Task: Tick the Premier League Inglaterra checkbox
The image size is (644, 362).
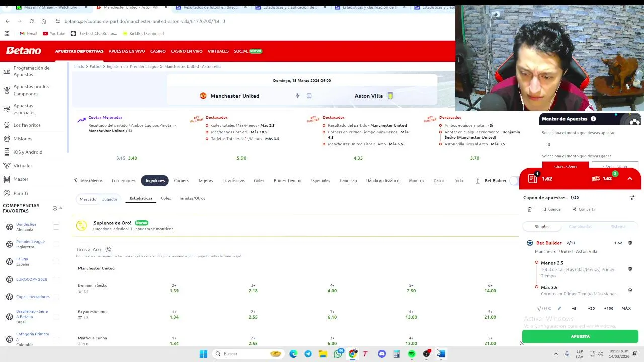Action: pyautogui.click(x=56, y=244)
